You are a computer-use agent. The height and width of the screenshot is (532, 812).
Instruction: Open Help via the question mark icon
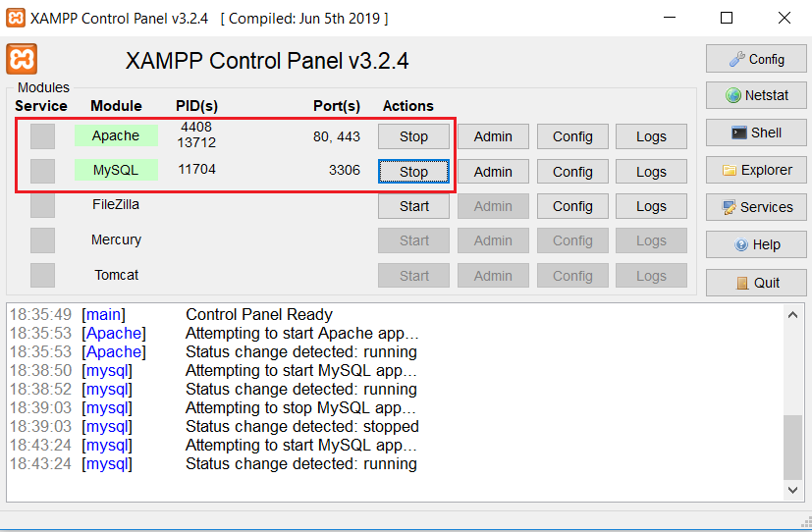(756, 244)
